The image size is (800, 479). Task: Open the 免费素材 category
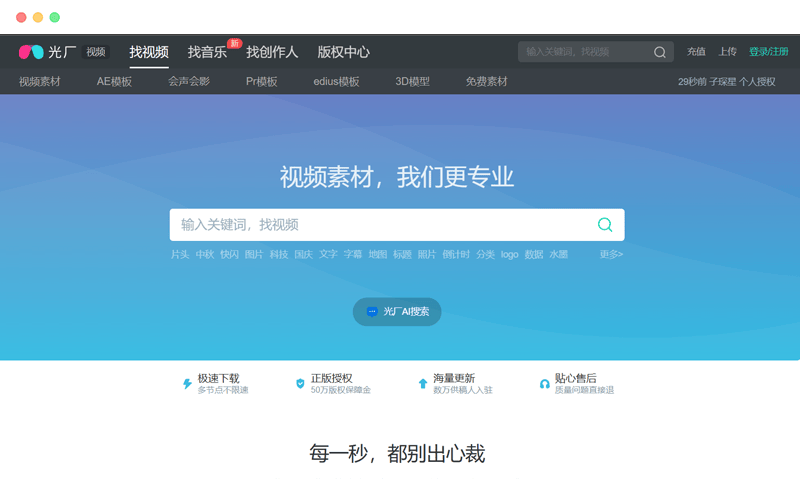pyautogui.click(x=487, y=82)
